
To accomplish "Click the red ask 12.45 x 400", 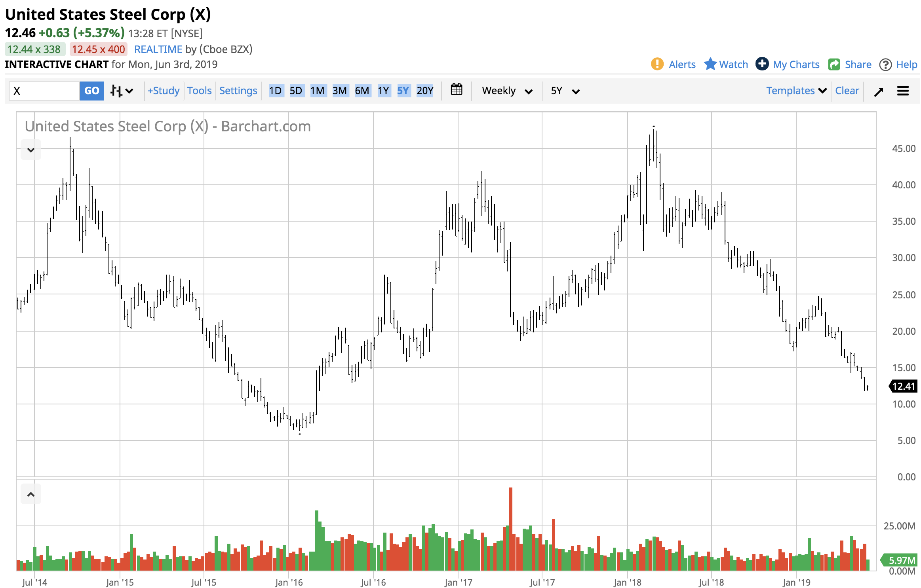I will tap(98, 49).
